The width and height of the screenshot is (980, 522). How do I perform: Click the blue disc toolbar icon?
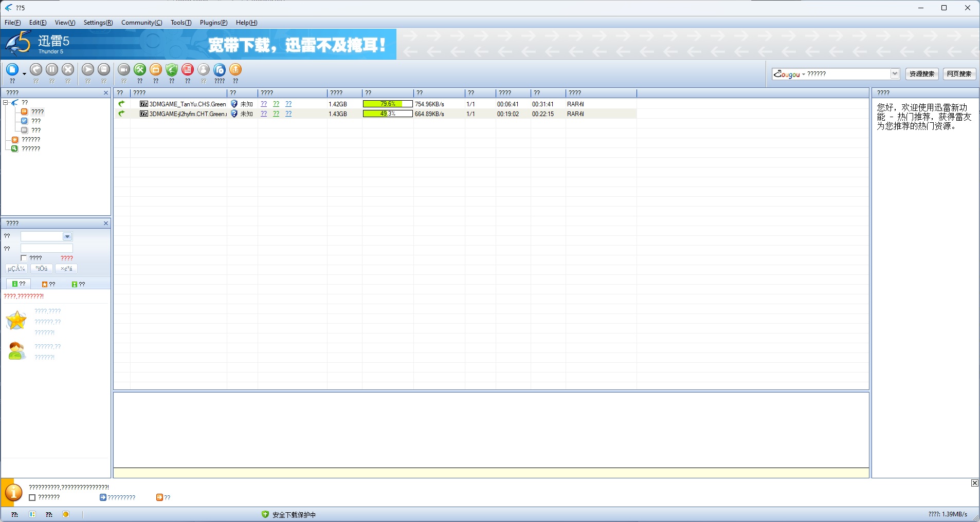(x=220, y=69)
